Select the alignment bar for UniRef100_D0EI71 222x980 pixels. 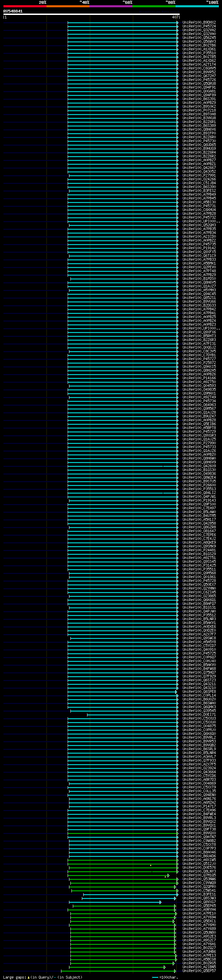[x=133, y=714]
